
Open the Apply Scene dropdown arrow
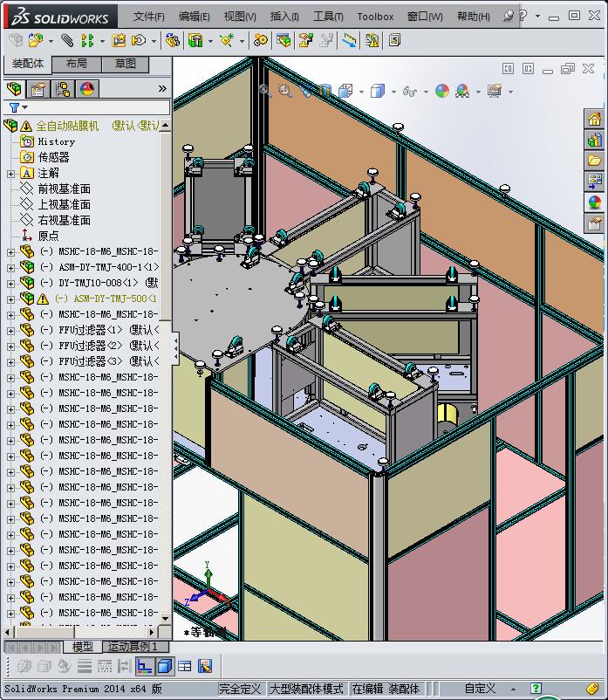tap(478, 93)
